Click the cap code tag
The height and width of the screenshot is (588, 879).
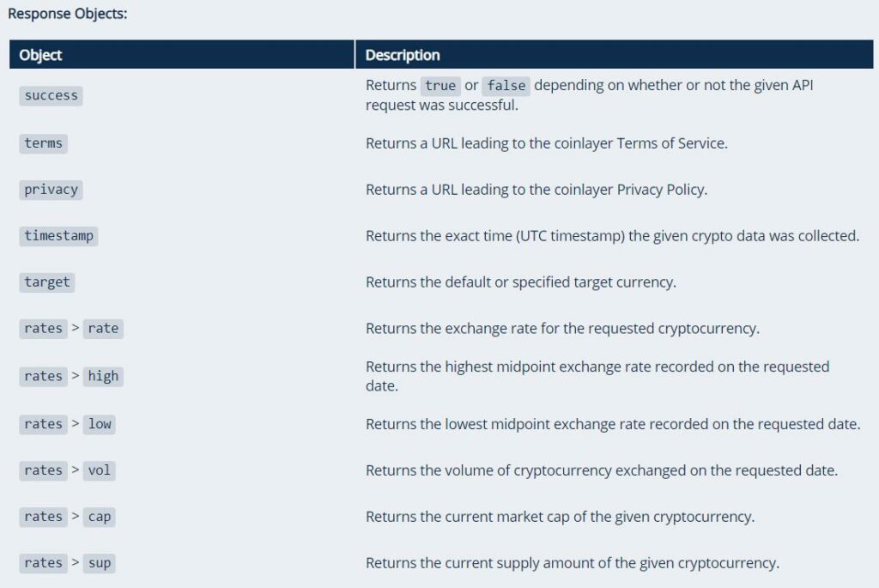click(100, 517)
